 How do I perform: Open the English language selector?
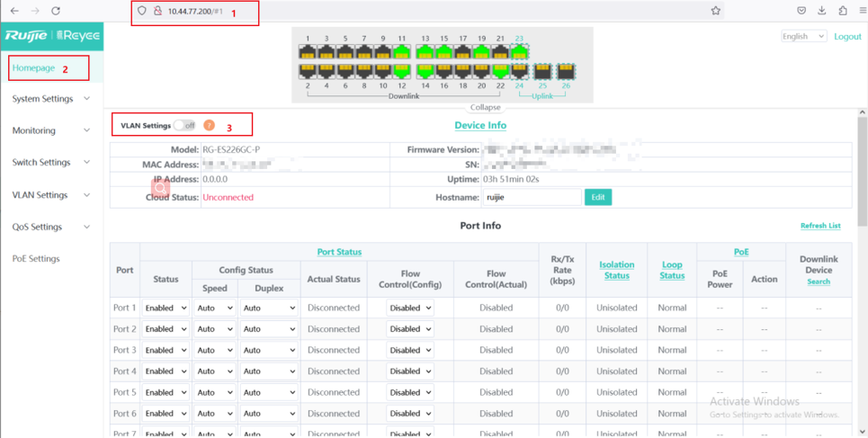pos(803,37)
